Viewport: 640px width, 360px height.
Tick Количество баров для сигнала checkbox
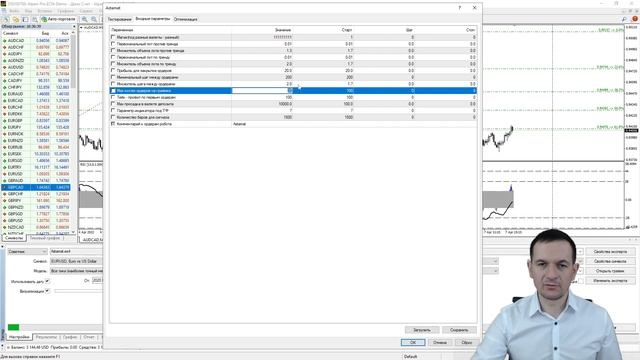click(113, 117)
